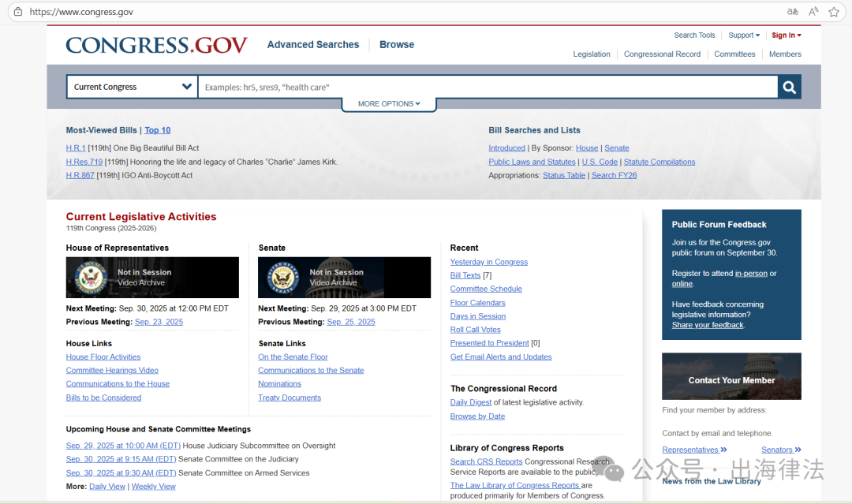Click the House of Representatives seal thumbnail
The width and height of the screenshot is (852, 504).
click(x=152, y=278)
